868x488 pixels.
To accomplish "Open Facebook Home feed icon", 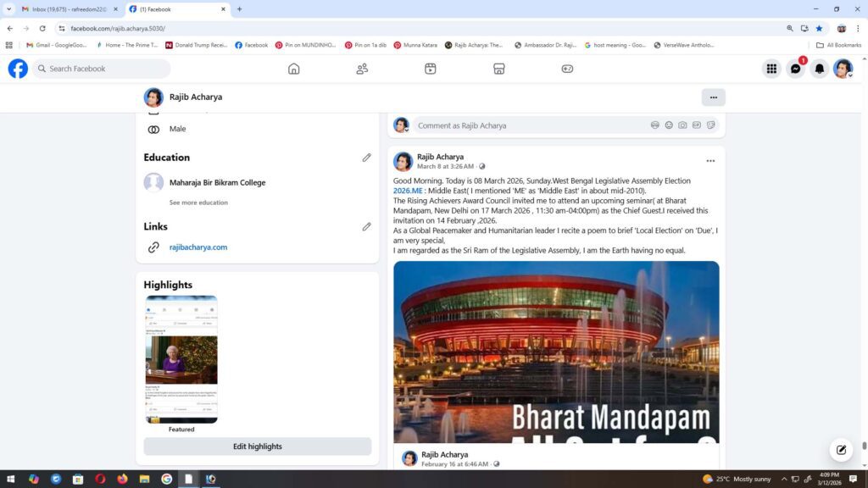I will [x=293, y=69].
